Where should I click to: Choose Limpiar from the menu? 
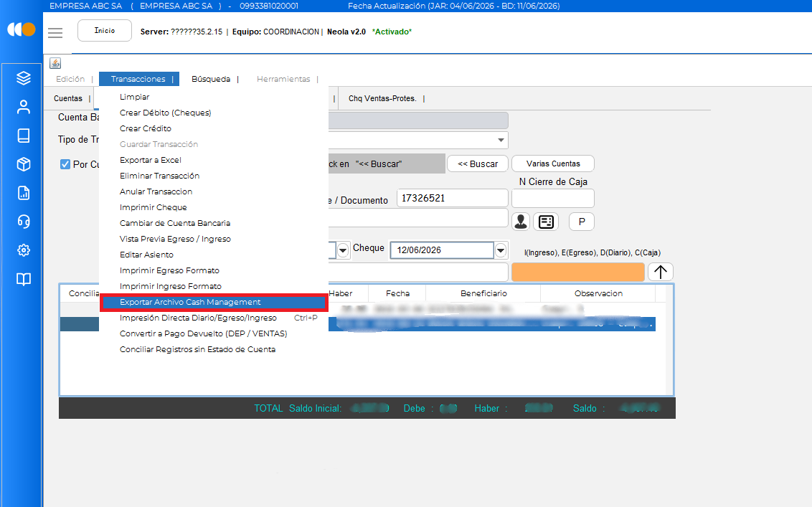click(x=213, y=97)
